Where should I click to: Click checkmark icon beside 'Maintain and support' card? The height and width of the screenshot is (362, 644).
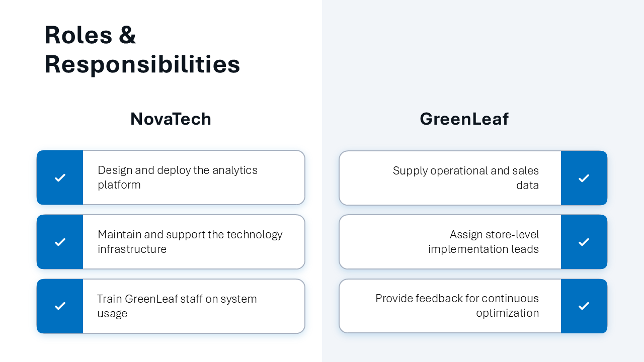[60, 242]
